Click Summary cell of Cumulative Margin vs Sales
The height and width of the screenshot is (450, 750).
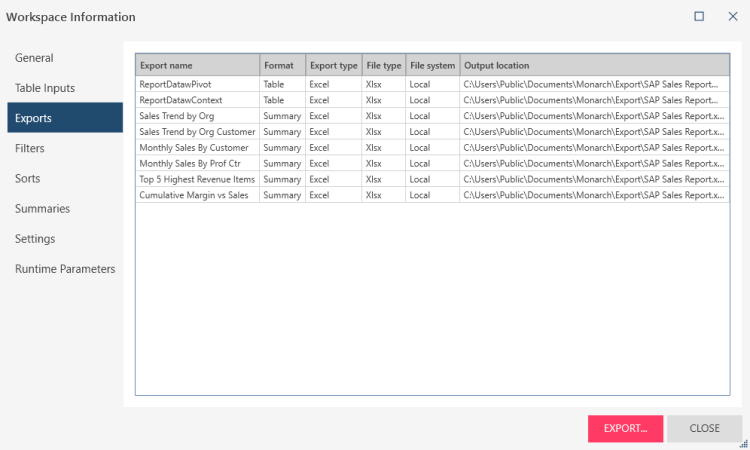pos(282,195)
